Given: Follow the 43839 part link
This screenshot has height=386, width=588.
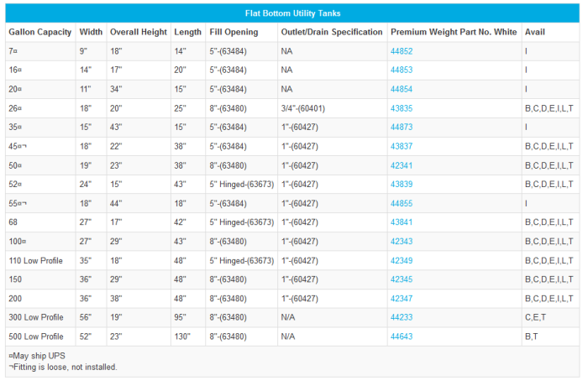Looking at the screenshot, I should click(402, 184).
